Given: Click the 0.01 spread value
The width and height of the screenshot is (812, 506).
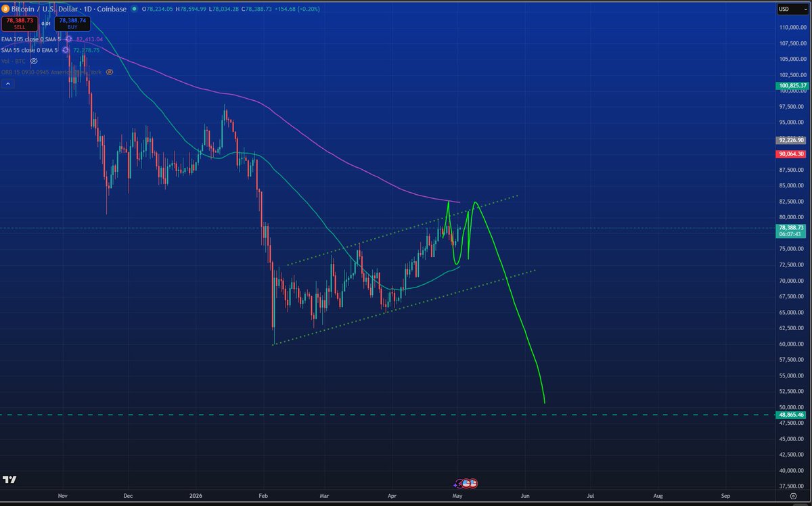Looking at the screenshot, I should coord(46,24).
